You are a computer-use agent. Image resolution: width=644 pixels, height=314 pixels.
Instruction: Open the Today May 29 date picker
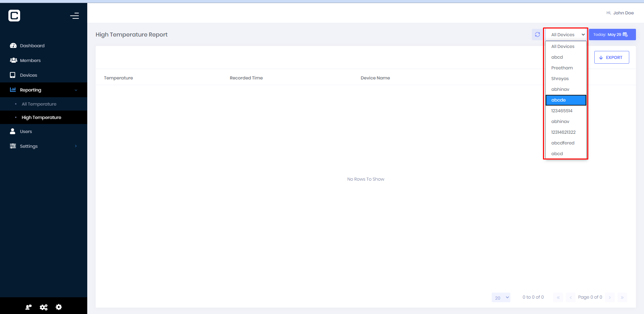coord(612,35)
